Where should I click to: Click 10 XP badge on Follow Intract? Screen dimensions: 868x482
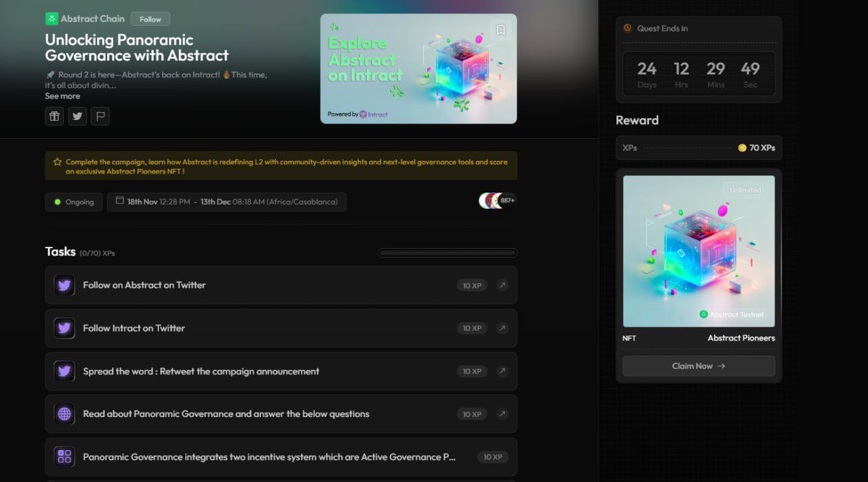point(472,328)
